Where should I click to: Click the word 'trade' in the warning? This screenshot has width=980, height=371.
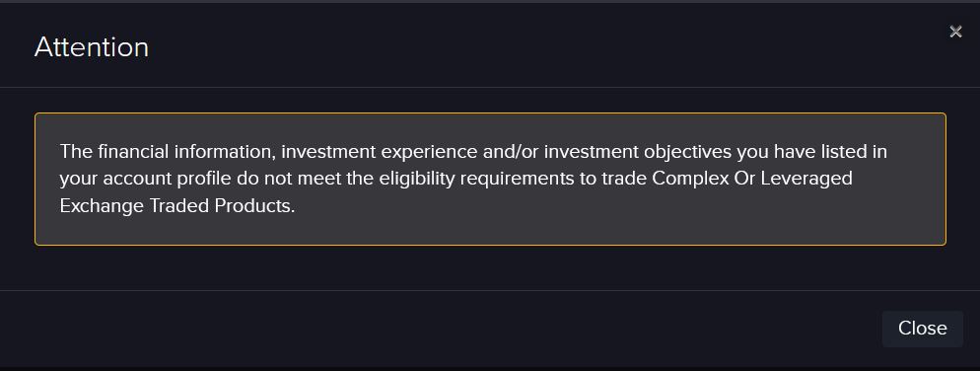(x=624, y=179)
